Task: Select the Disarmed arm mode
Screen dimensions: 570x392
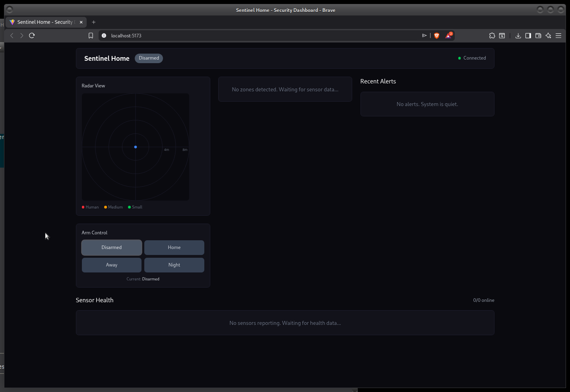Action: pyautogui.click(x=112, y=247)
